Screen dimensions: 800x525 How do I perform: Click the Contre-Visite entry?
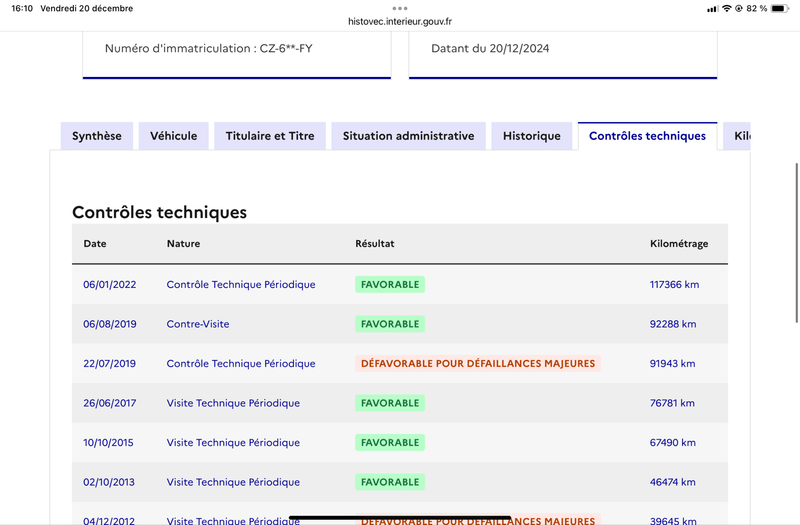[x=197, y=324]
